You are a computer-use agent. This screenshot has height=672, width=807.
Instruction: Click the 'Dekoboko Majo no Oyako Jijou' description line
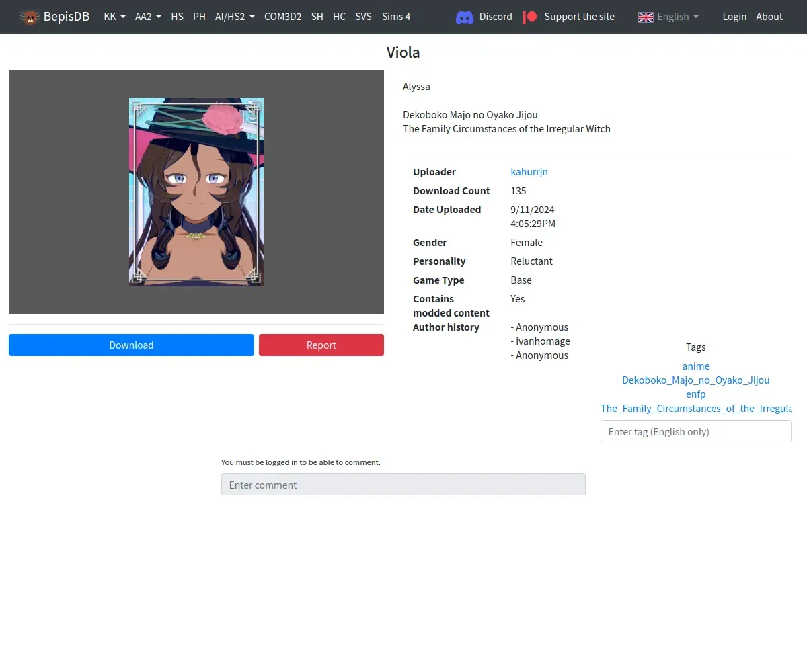(470, 115)
